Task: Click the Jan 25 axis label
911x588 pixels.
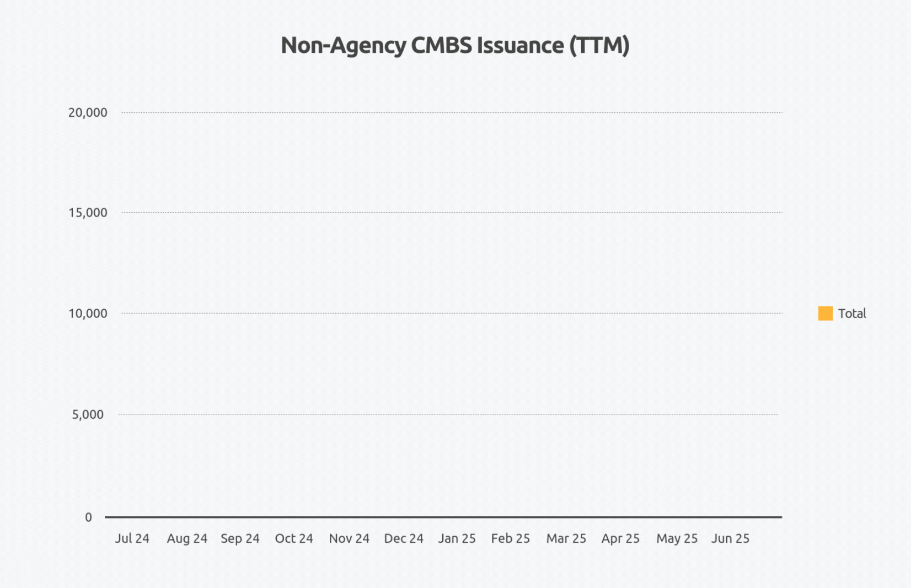Action: (x=457, y=538)
